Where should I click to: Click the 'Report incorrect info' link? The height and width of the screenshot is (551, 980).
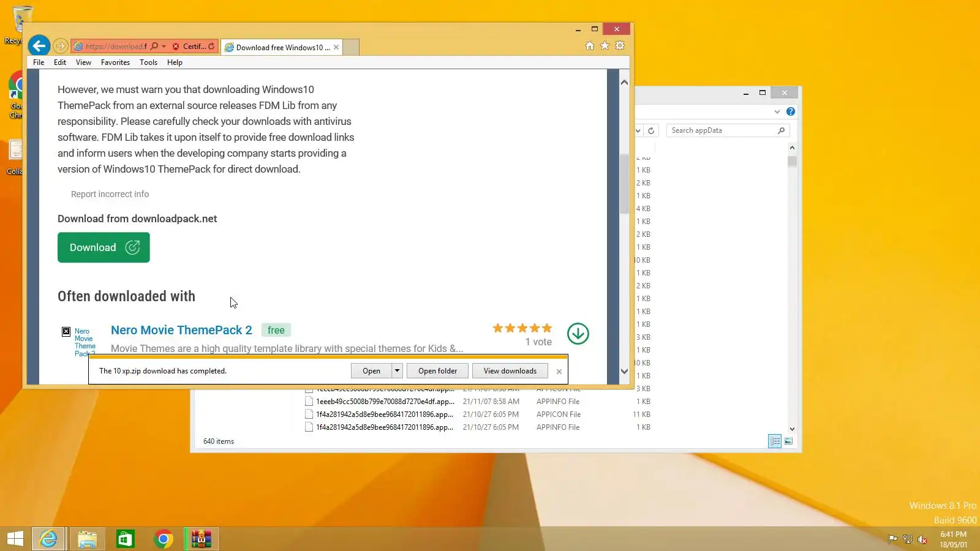[x=110, y=194]
